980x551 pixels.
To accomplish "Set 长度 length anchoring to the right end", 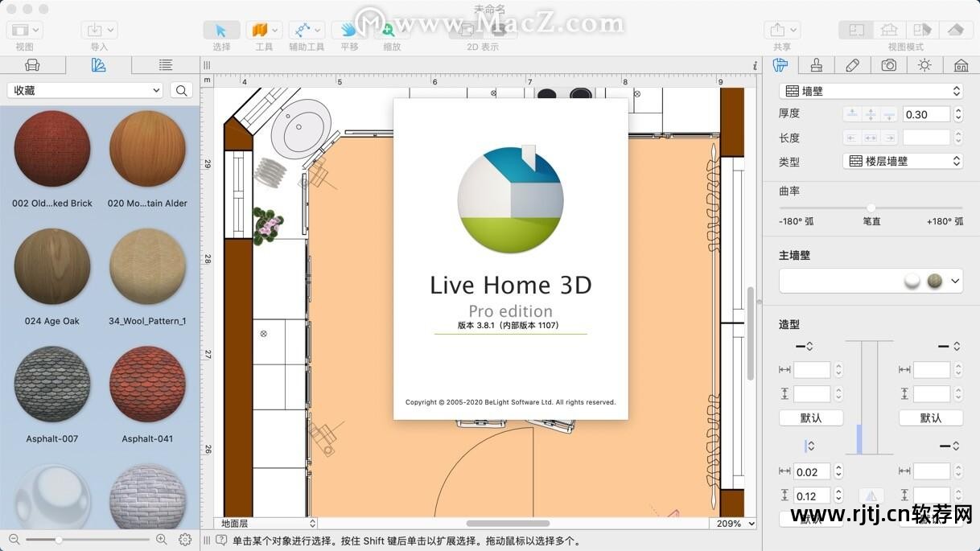I will coord(888,138).
